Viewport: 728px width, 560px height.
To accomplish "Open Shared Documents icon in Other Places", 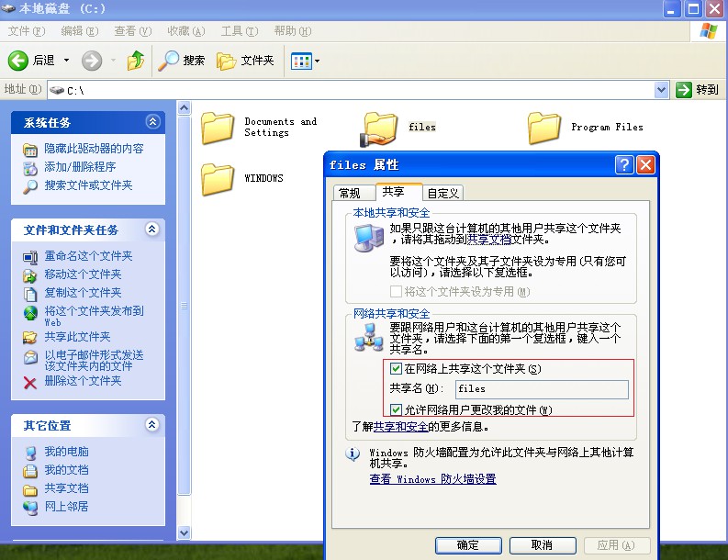I will [30, 490].
